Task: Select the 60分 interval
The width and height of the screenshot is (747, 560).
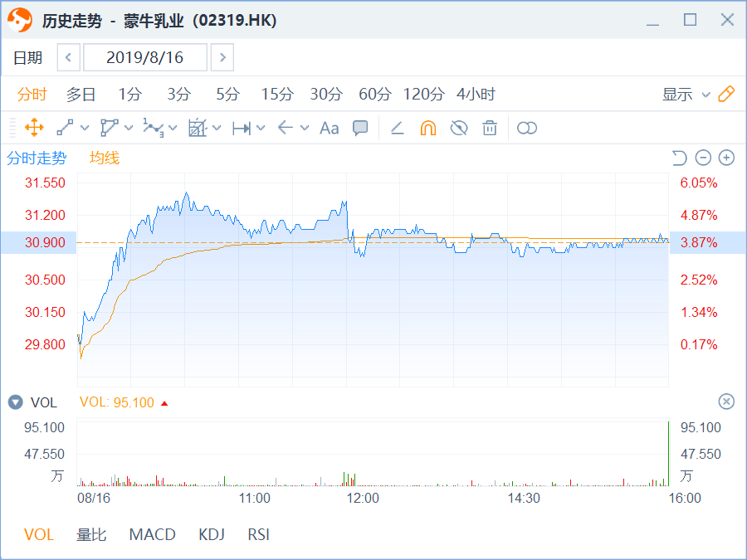Action: pyautogui.click(x=375, y=95)
